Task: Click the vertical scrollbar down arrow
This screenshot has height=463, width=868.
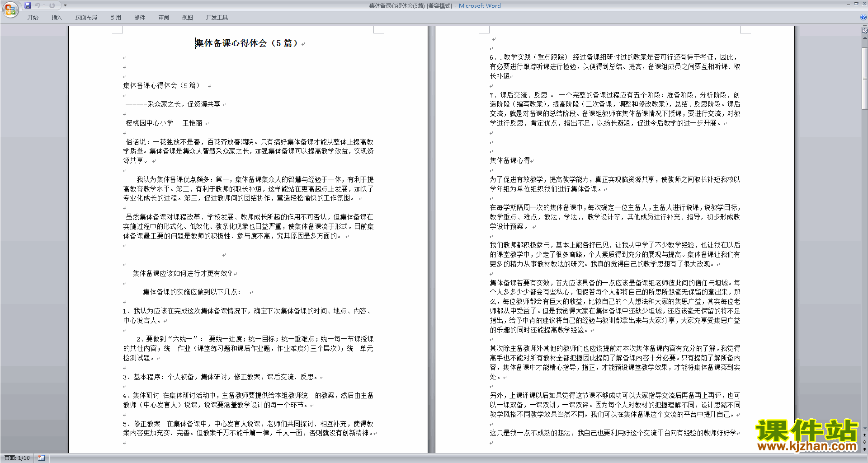Action: pyautogui.click(x=865, y=428)
